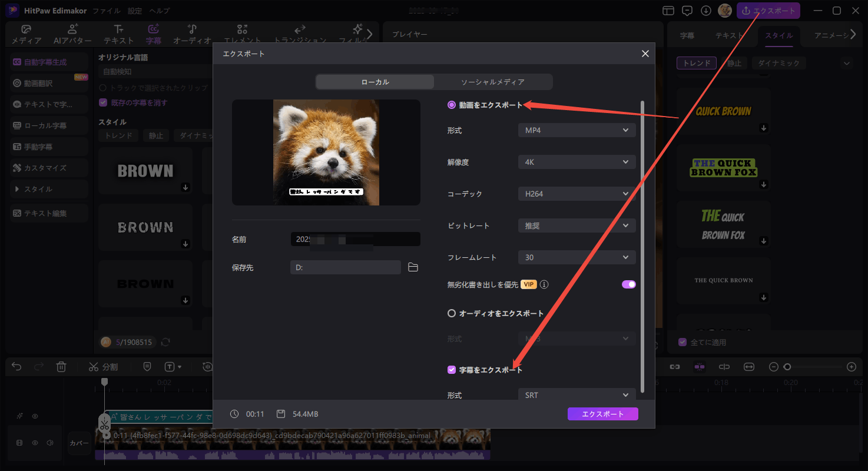Open the ファイル menu
868x471 pixels.
pos(106,11)
